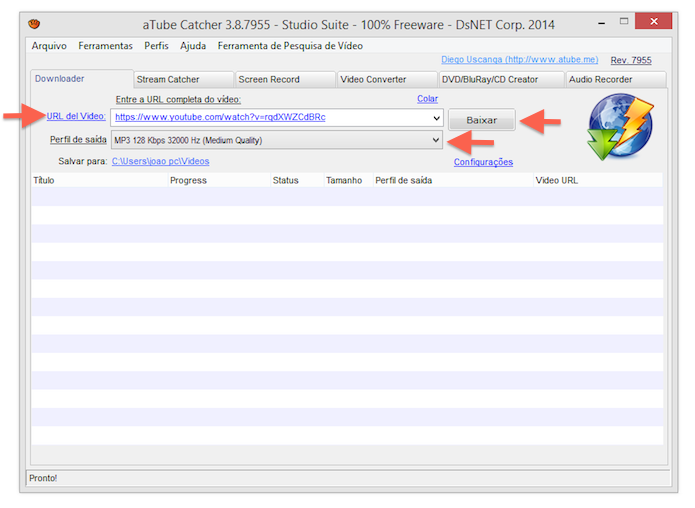
Task: Open the Ajuda menu
Action: click(193, 46)
